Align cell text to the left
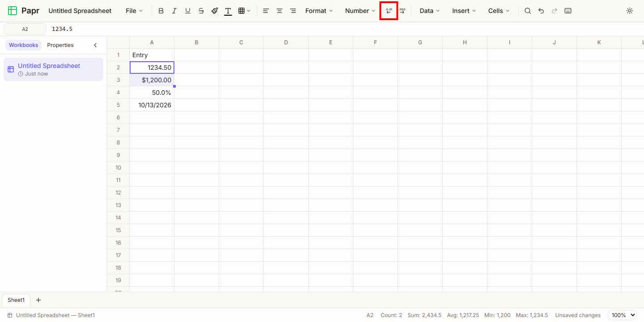 (x=266, y=11)
